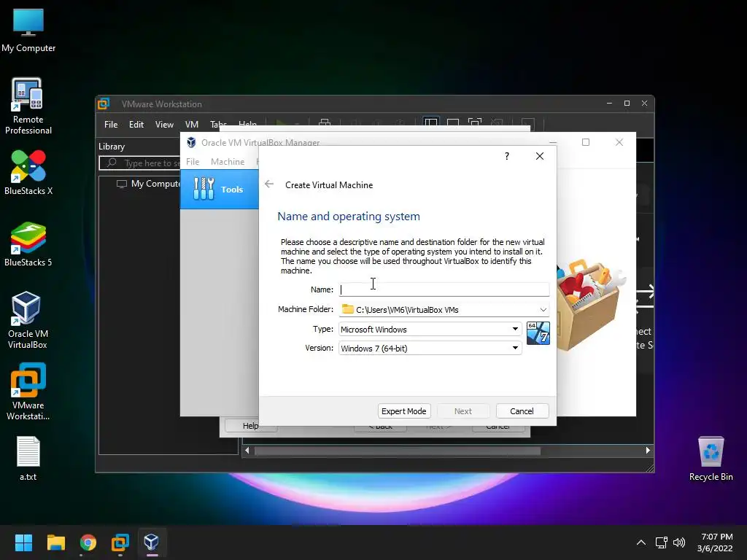
Task: Click the VMware horizontal scrollbar thumb
Action: tap(398, 451)
